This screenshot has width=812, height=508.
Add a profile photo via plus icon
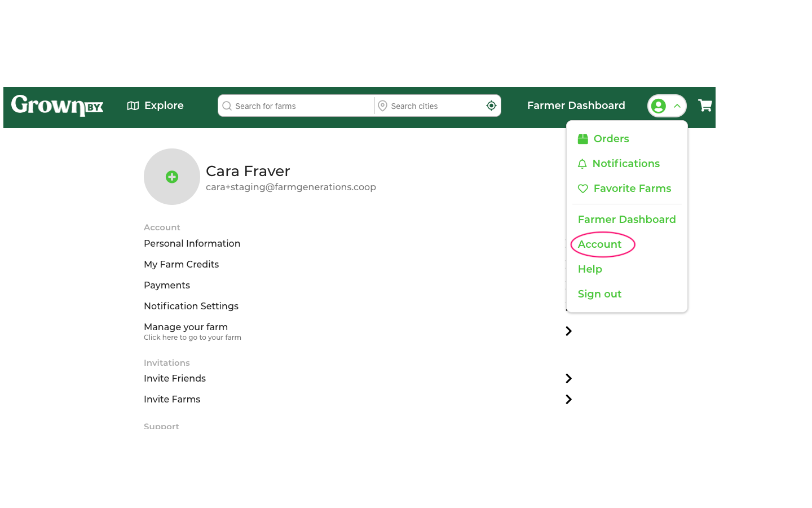pos(172,177)
